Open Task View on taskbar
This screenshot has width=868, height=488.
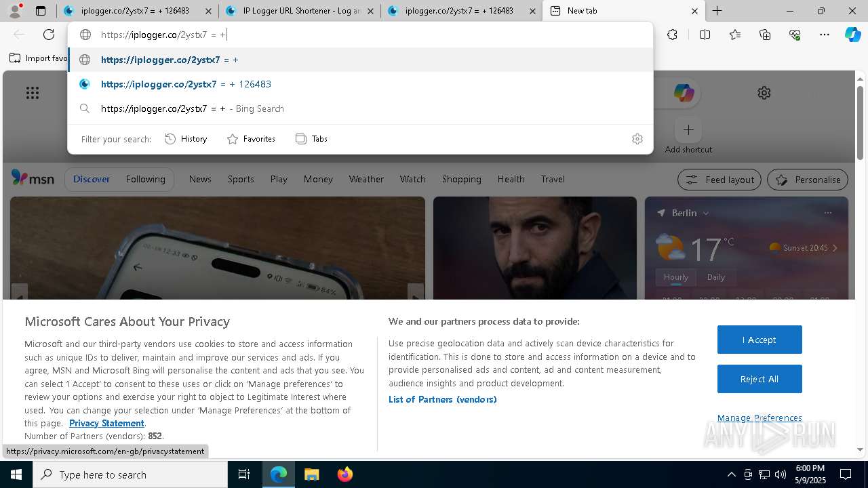(x=244, y=474)
